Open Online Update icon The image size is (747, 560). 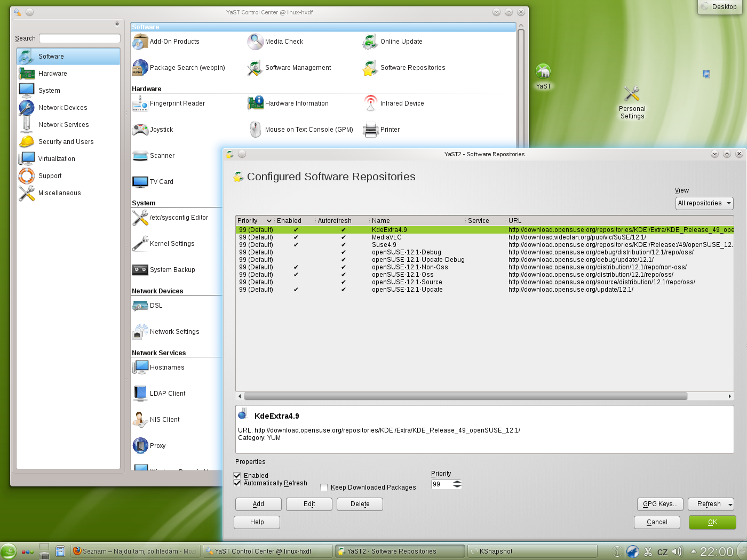click(x=370, y=42)
